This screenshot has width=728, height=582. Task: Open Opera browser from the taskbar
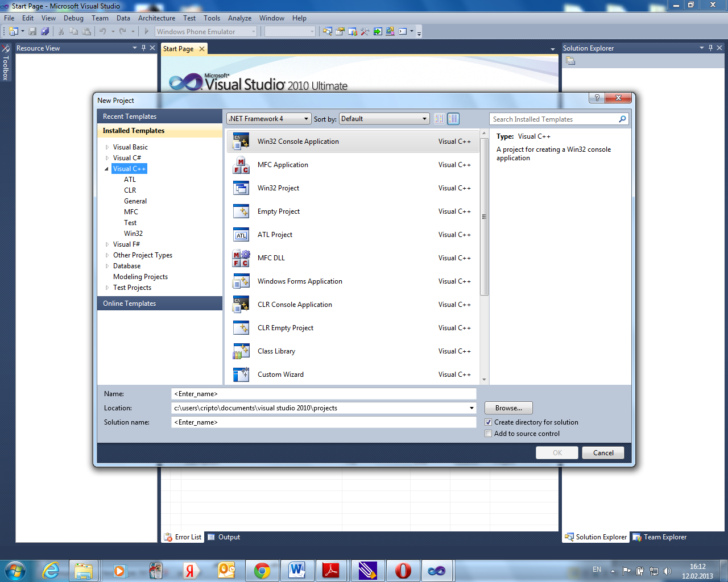pos(403,570)
